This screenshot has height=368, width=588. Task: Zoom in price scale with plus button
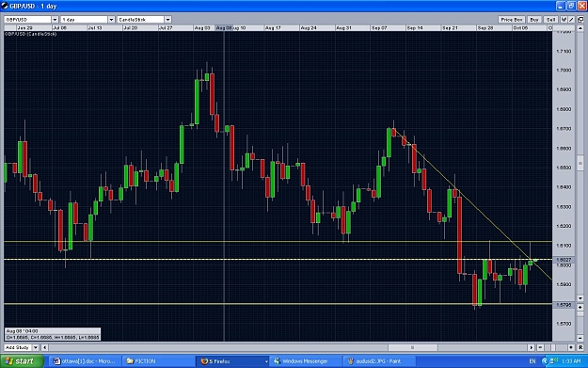[580, 307]
